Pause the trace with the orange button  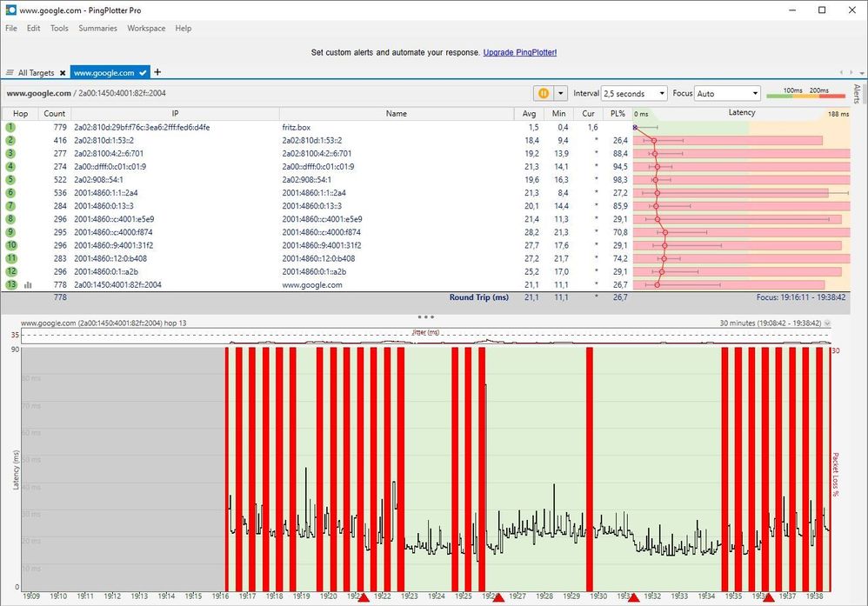point(544,93)
